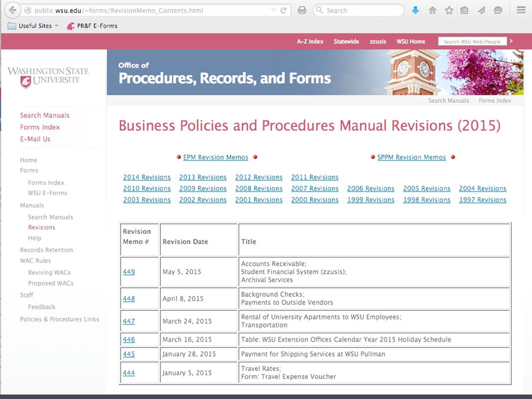Go to the browser home icon
532x399 pixels.
(432, 10)
